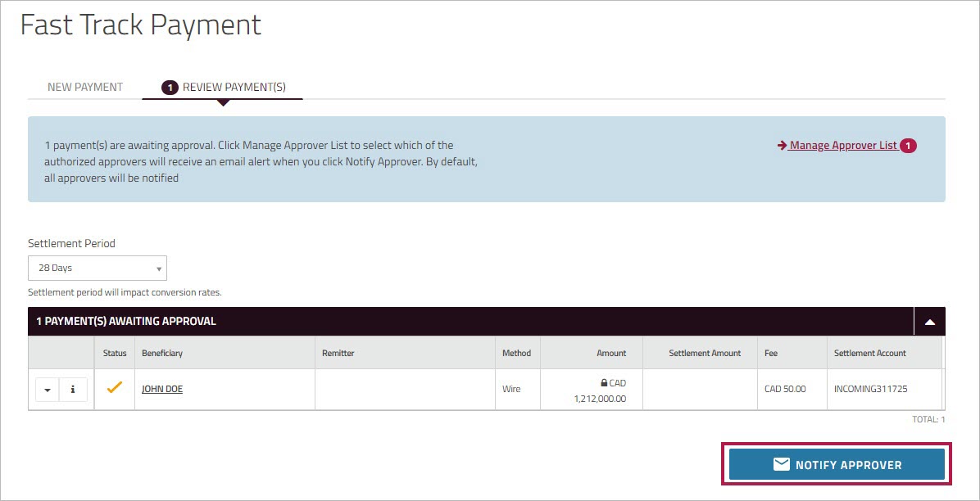Image resolution: width=980 pixels, height=501 pixels.
Task: Click the Notify Approver button
Action: click(837, 464)
